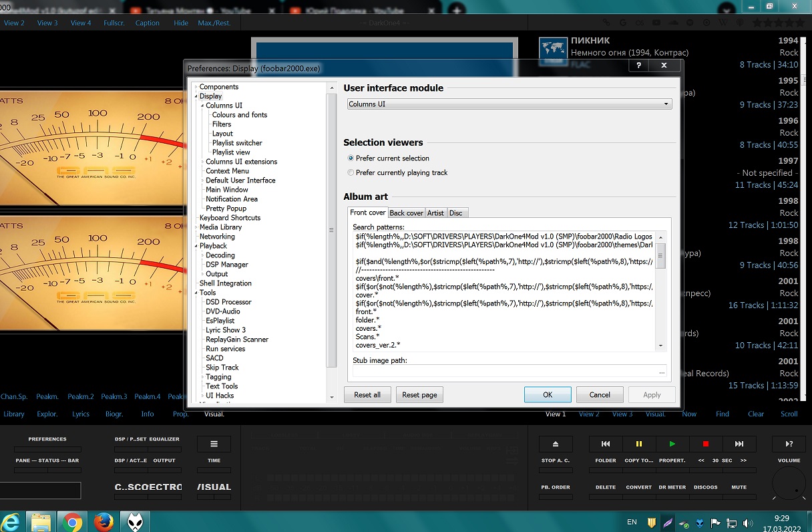Expand the Components tree node
The height and width of the screenshot is (532, 812).
click(x=196, y=87)
